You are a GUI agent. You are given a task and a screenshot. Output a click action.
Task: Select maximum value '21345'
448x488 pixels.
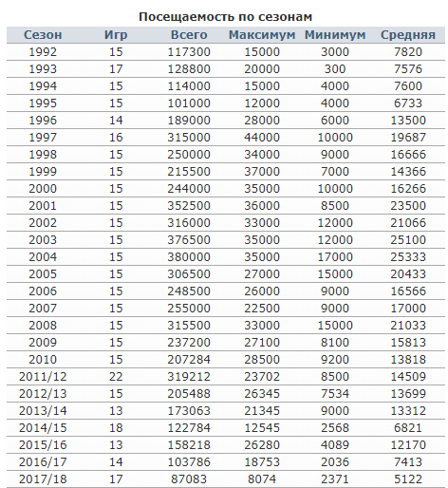click(262, 411)
